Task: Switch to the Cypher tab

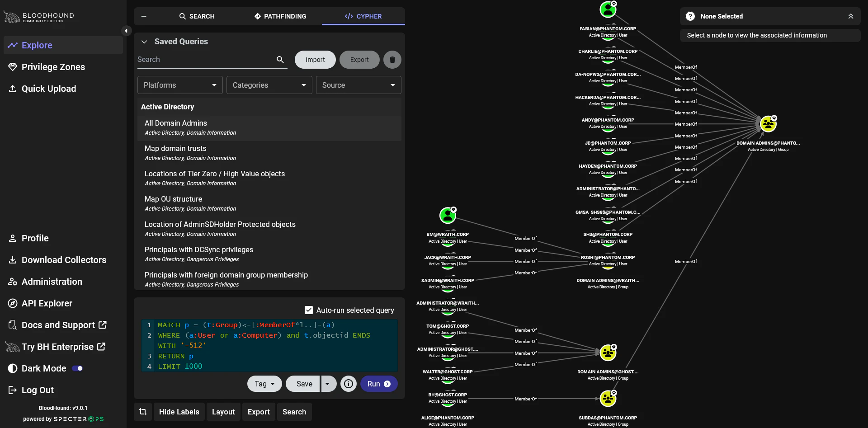Action: [363, 16]
